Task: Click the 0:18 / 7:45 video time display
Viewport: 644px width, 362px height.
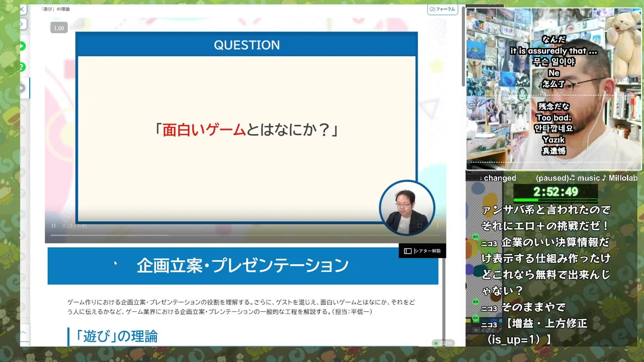Action: click(74, 226)
